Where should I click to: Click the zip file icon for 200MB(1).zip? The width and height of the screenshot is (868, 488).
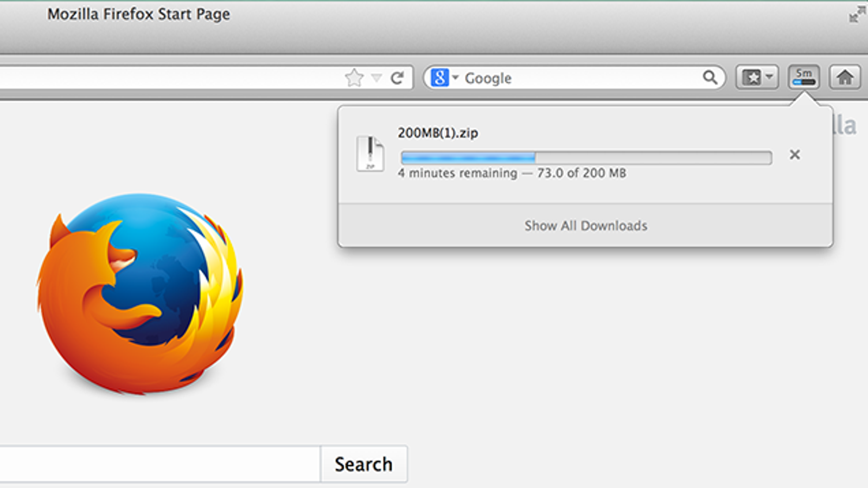pos(370,153)
